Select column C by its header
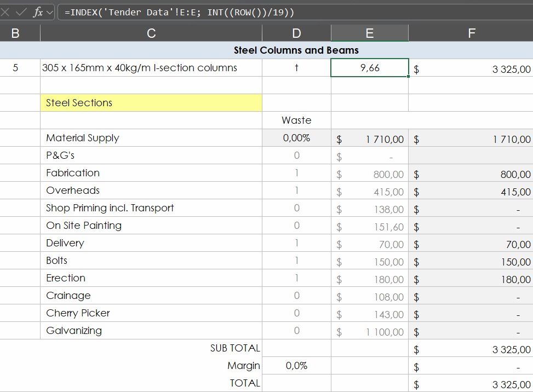 tap(151, 33)
